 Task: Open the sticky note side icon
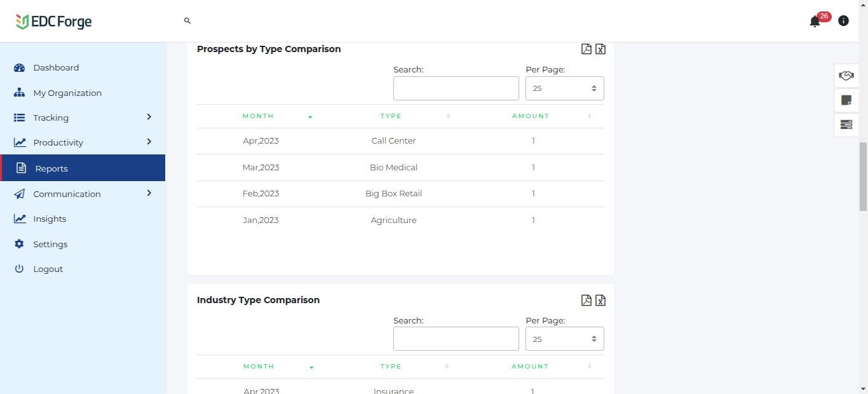pos(846,100)
